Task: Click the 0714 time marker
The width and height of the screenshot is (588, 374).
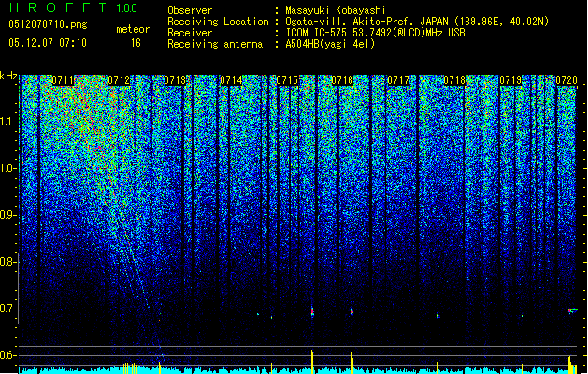Action: point(231,80)
